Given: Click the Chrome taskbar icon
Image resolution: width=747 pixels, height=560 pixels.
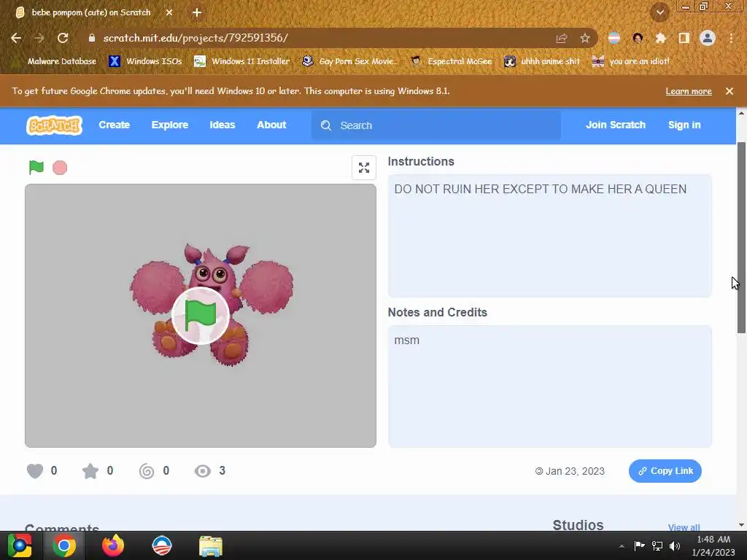Looking at the screenshot, I should tap(64, 545).
